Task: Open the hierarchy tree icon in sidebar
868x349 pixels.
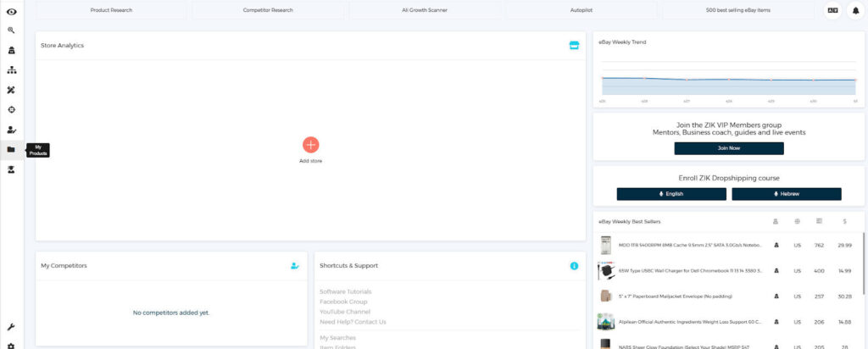Action: [11, 70]
